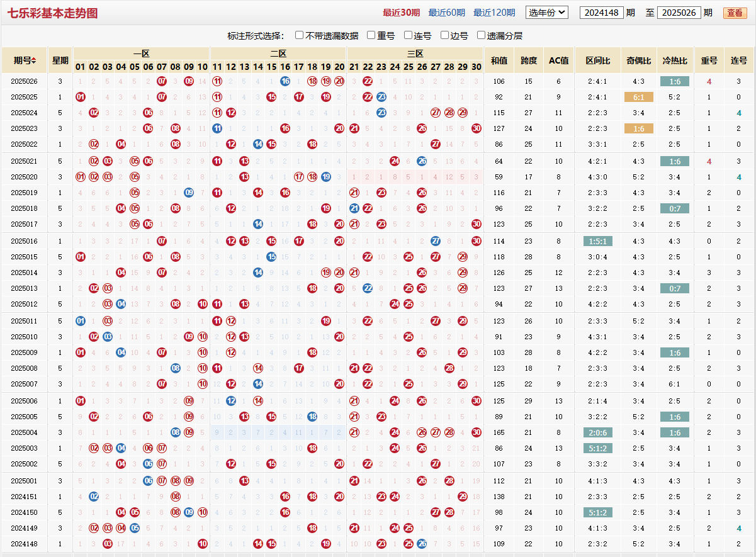Click blue ball 27 in row 2025016

click(x=436, y=241)
